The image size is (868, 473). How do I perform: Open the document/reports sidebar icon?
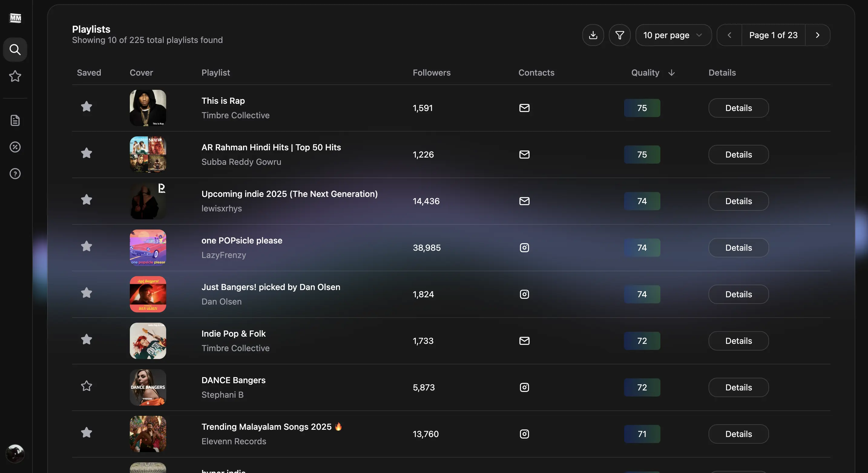(x=15, y=120)
